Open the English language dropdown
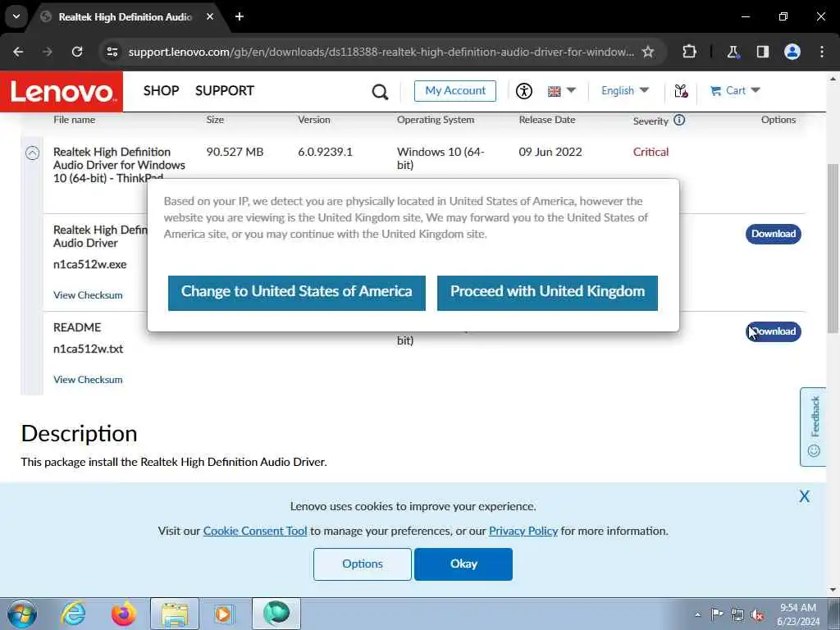Viewport: 840px width, 630px height. [624, 90]
